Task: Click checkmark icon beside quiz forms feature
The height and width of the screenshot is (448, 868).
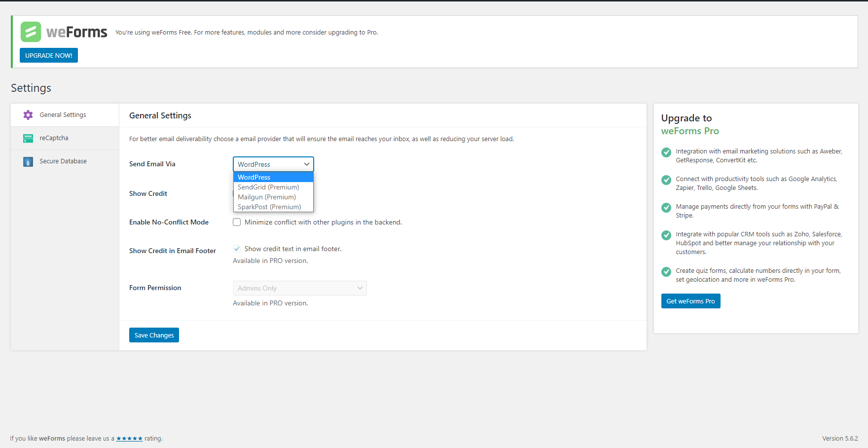Action: pyautogui.click(x=666, y=272)
